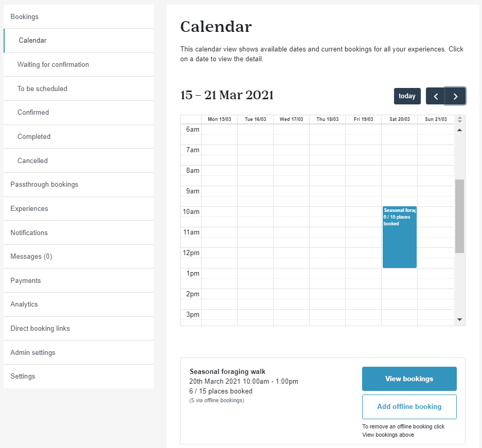482x448 pixels.
Task: Add offline booking to the event
Action: (x=409, y=406)
